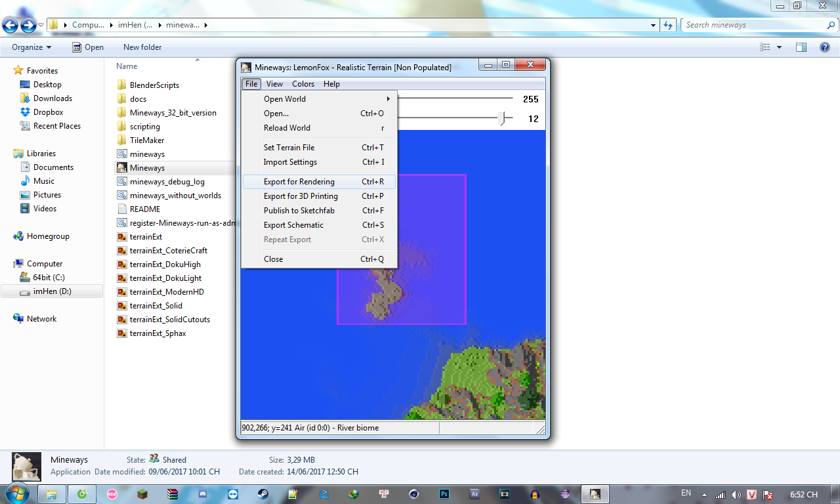Viewport: 840px width, 504px height.
Task: Launch Photoshop from the taskbar
Action: [x=444, y=494]
